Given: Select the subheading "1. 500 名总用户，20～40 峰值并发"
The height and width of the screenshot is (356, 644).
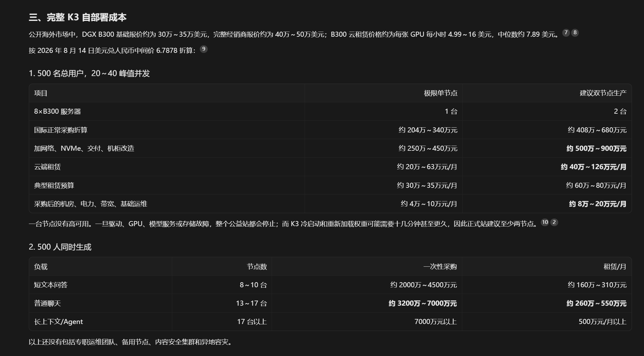Looking at the screenshot, I should pos(89,73).
